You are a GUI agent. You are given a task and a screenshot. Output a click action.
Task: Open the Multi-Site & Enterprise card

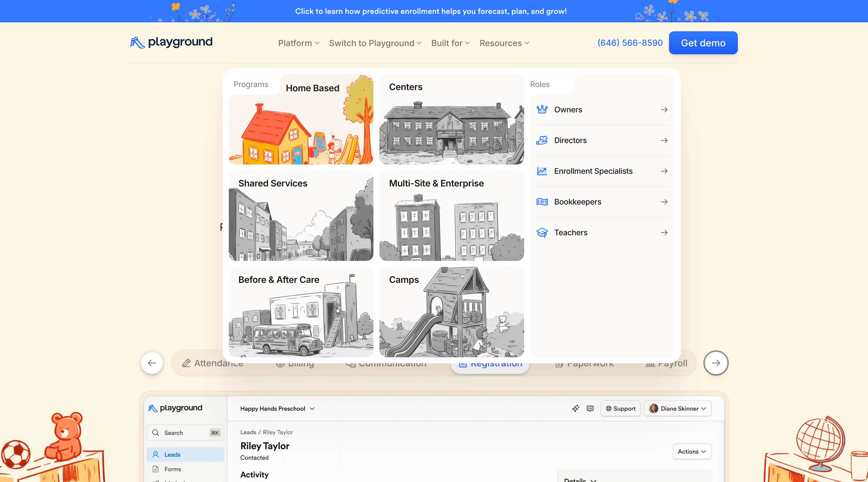pyautogui.click(x=451, y=216)
